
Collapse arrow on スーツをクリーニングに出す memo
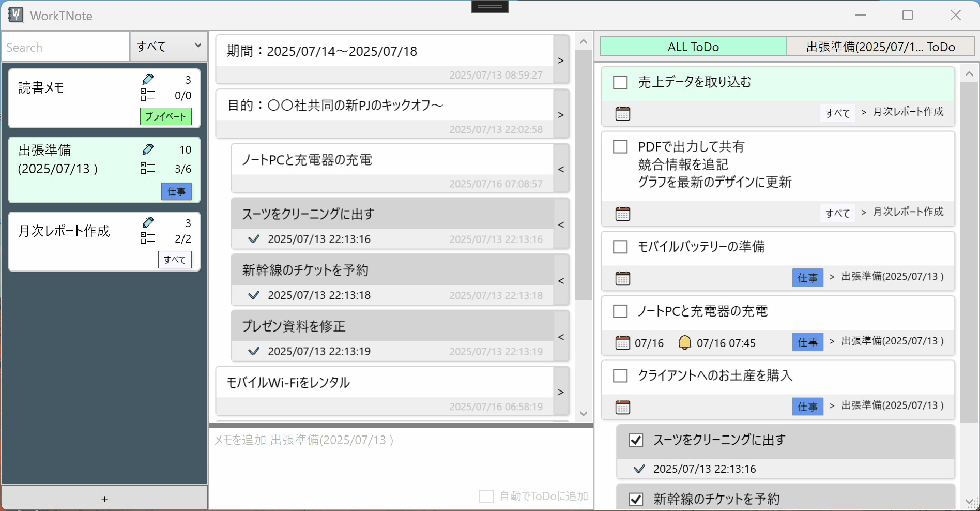(561, 224)
